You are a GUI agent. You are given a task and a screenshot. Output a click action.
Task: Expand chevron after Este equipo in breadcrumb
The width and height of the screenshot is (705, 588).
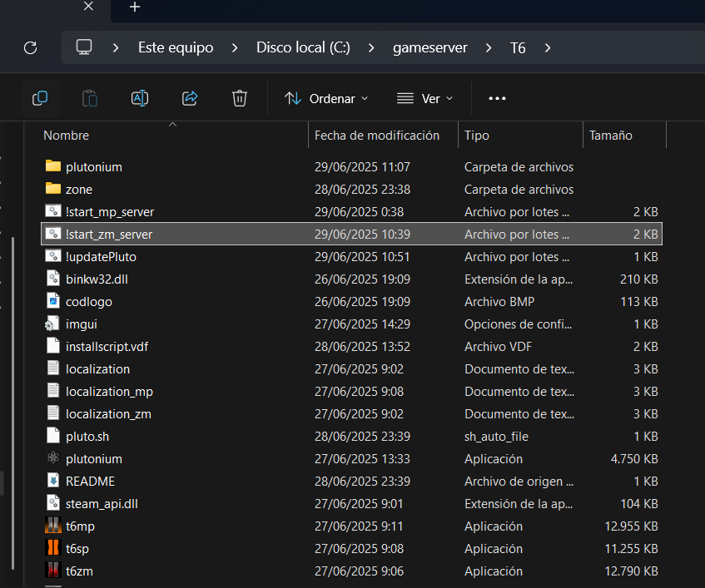(234, 47)
